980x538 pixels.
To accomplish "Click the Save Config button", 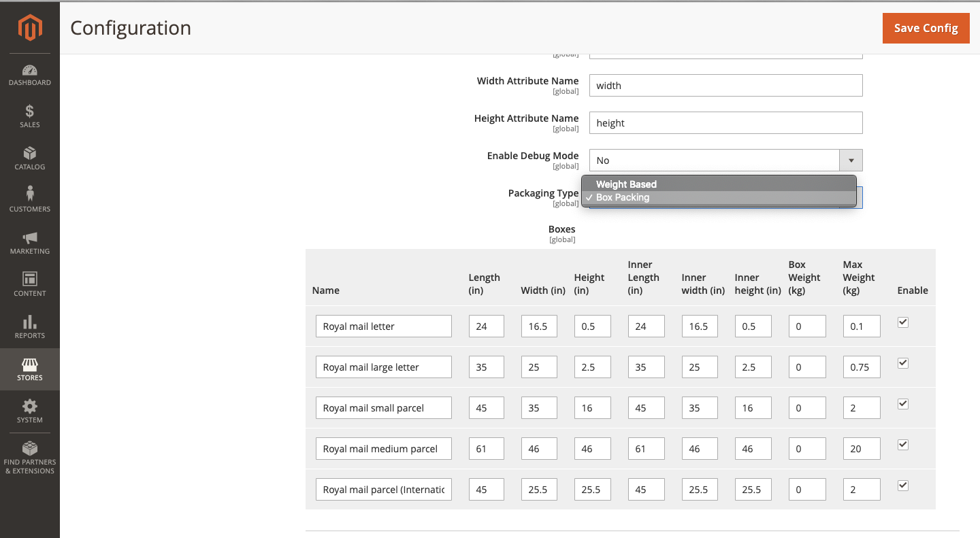I will (x=926, y=28).
